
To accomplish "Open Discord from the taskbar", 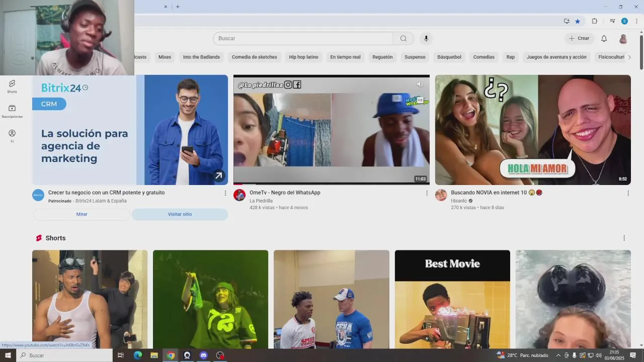I will coord(203,355).
